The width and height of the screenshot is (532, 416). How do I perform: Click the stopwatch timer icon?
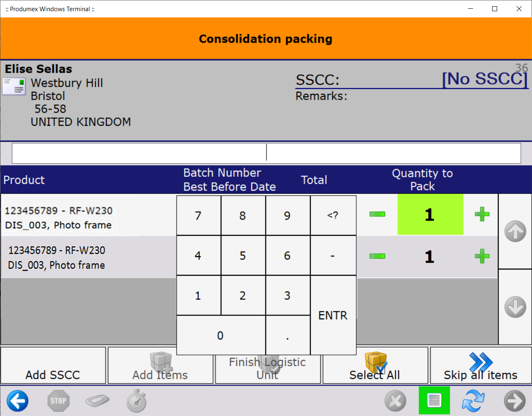pos(136,401)
